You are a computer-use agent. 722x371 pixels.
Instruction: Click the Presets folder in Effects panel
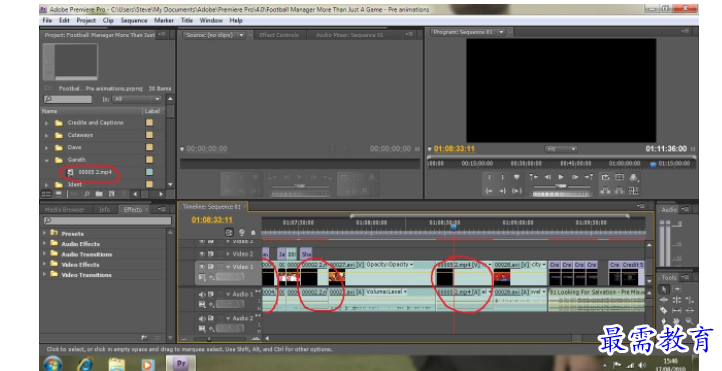click(x=72, y=234)
